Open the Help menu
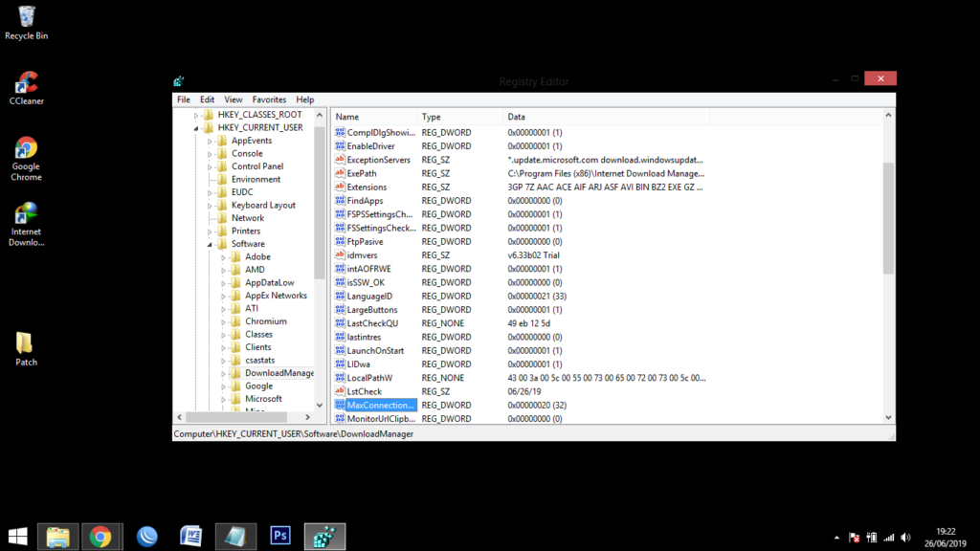This screenshot has height=551, width=980. pos(304,99)
